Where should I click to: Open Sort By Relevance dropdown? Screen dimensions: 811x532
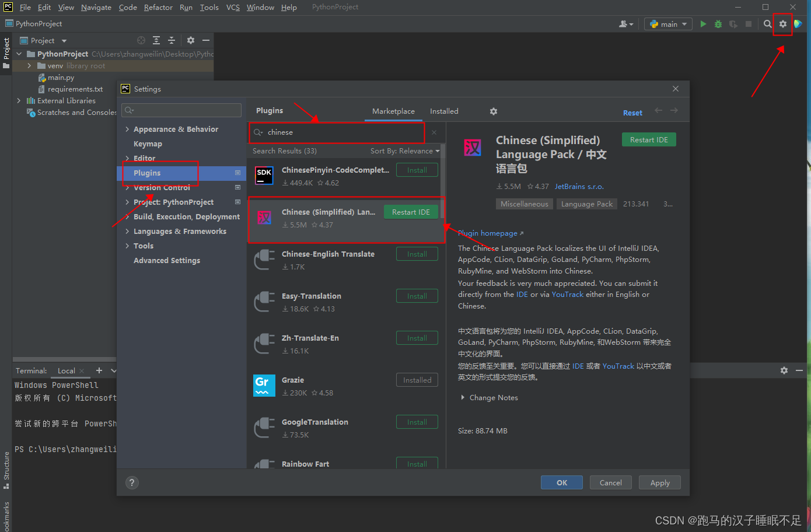pos(405,151)
